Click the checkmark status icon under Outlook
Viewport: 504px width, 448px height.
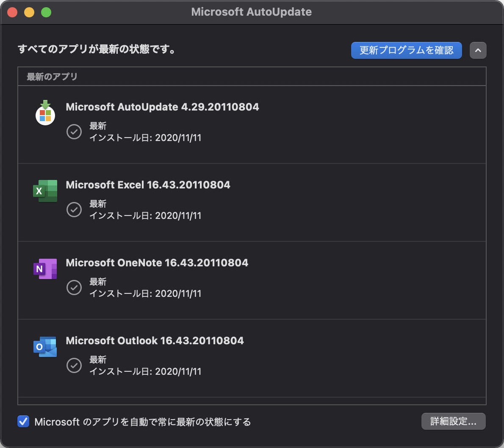74,365
